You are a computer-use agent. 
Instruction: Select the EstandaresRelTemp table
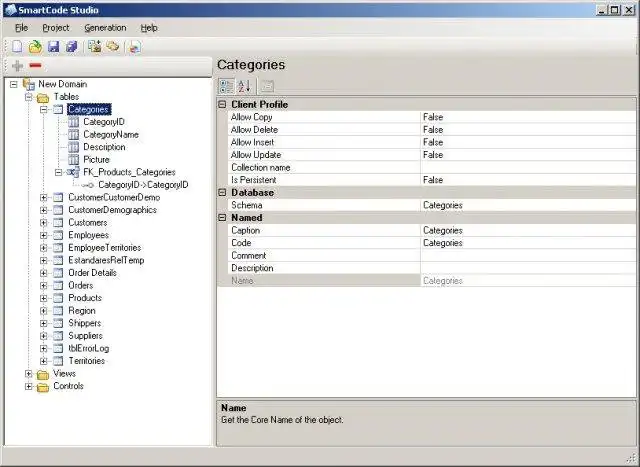tap(106, 260)
